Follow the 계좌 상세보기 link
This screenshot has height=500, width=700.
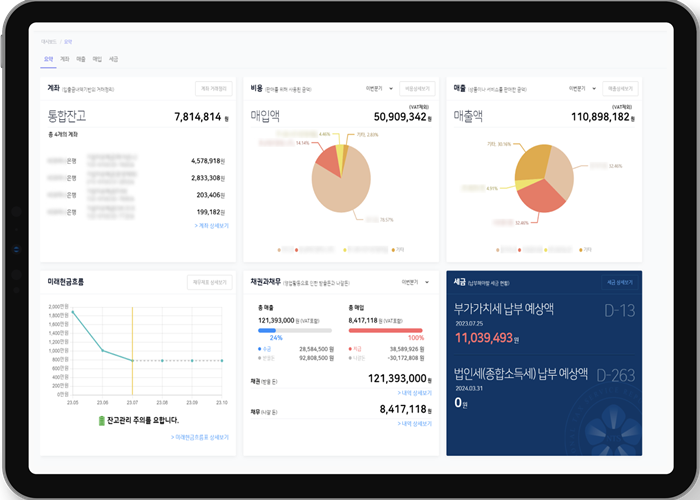212,226
